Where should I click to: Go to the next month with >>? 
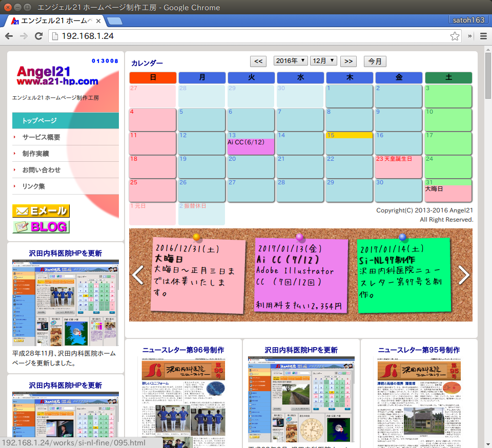[348, 61]
